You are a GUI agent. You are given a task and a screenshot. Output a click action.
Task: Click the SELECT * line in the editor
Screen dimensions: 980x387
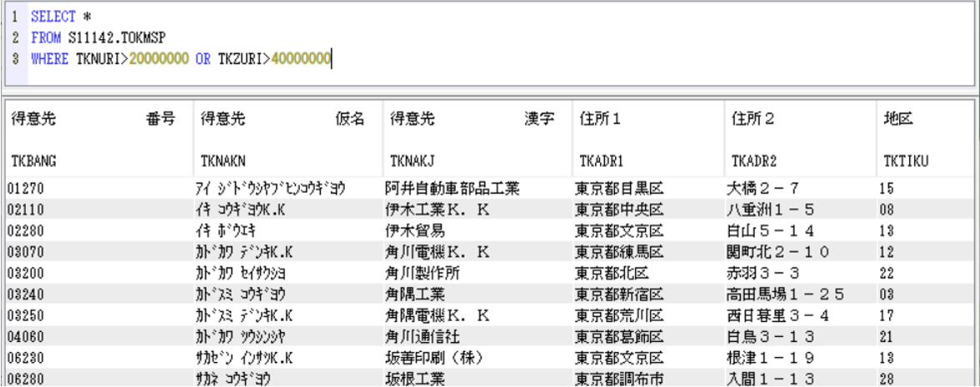pos(62,17)
